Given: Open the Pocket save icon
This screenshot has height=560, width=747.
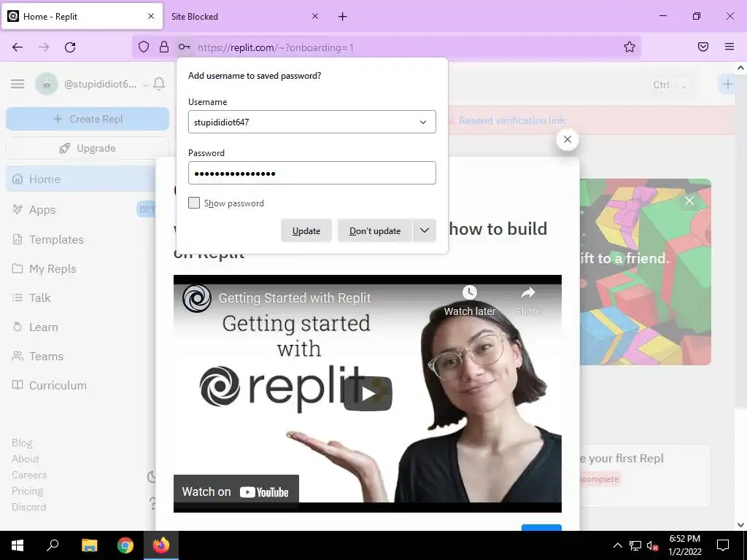Looking at the screenshot, I should (703, 47).
